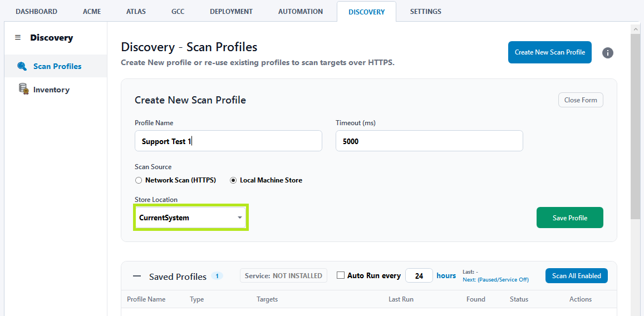644x316 pixels.
Task: Click the Save Profile button
Action: [569, 218]
